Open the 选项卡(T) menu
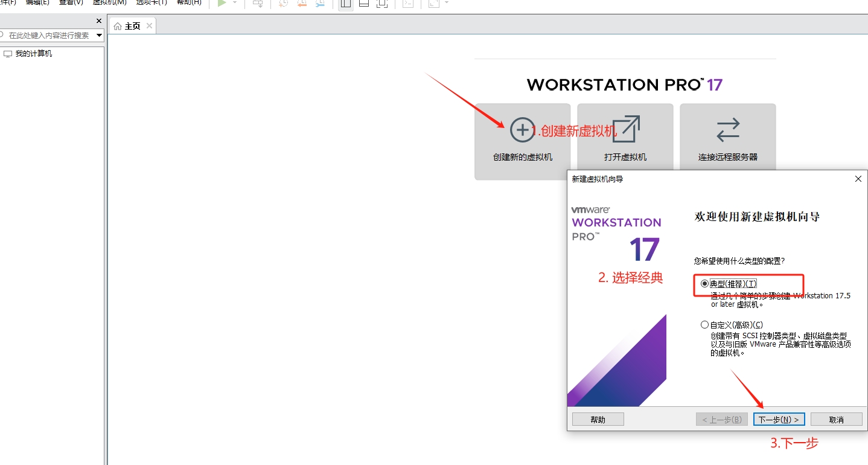The width and height of the screenshot is (868, 465). [x=152, y=2]
